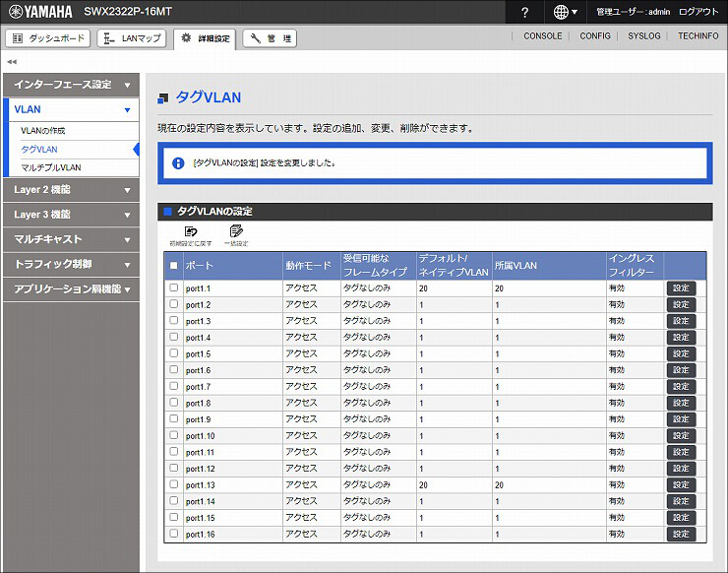Click the 管理ユーザー: admin label
The width and height of the screenshot is (728, 573).
point(634,12)
